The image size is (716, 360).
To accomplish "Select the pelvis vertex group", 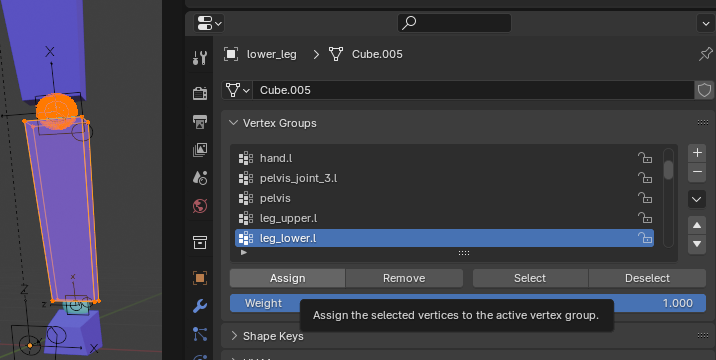I will [444, 198].
